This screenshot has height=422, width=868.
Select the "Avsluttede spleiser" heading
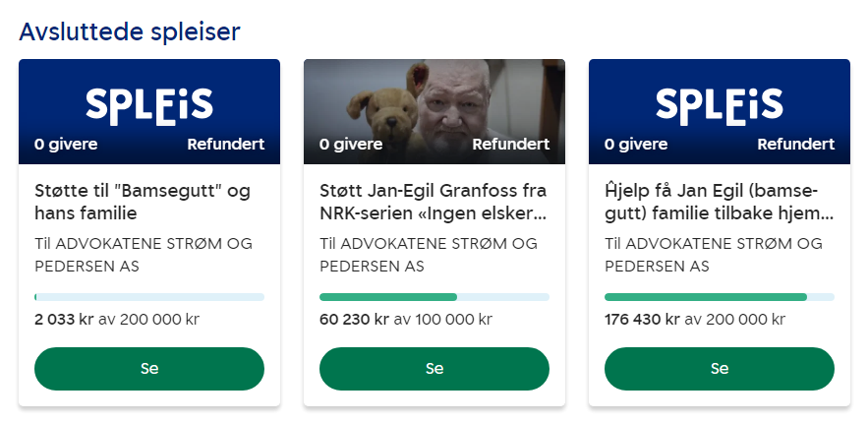click(x=130, y=31)
